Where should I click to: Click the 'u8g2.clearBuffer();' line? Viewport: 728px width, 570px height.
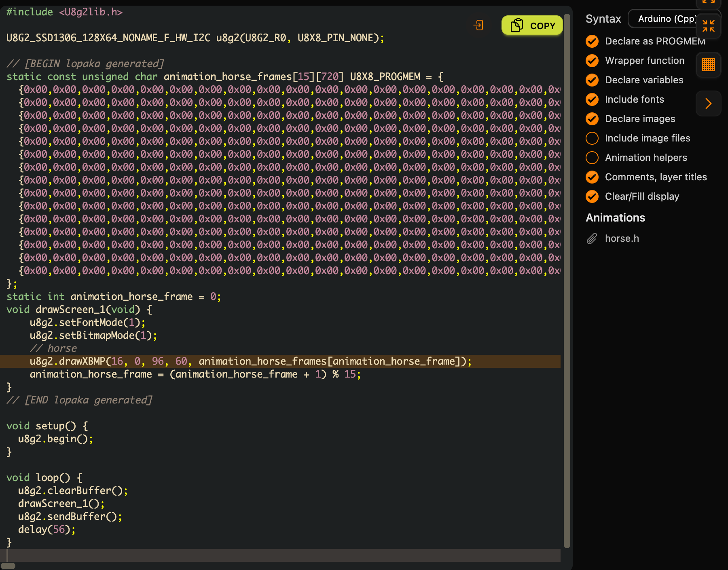[73, 491]
